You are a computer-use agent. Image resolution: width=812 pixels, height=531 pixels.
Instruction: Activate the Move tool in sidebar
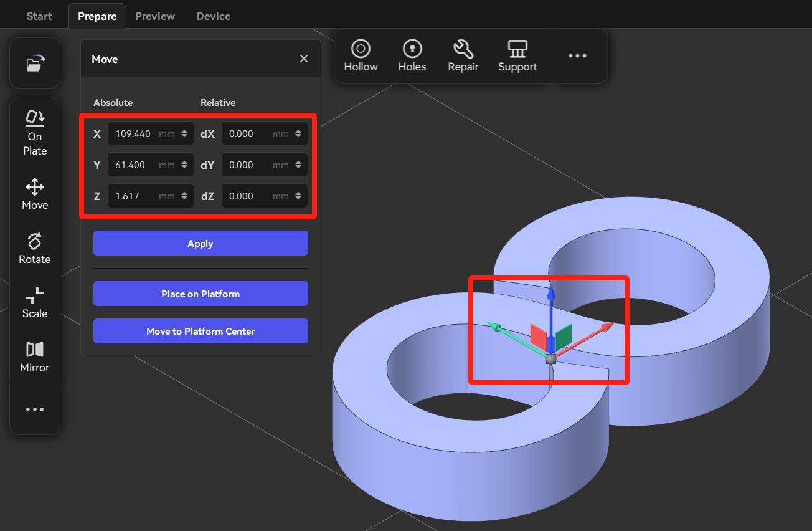(x=35, y=194)
